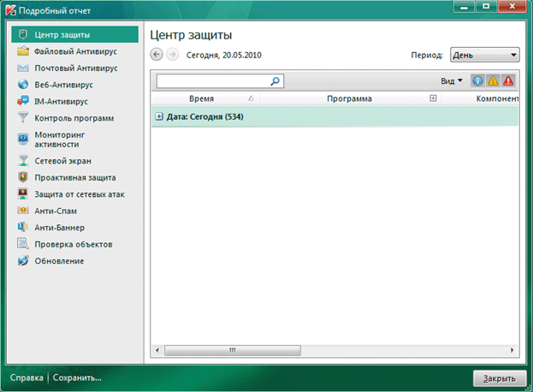Select Проактивная защита in sidebar
This screenshot has width=533, height=392.
75,177
